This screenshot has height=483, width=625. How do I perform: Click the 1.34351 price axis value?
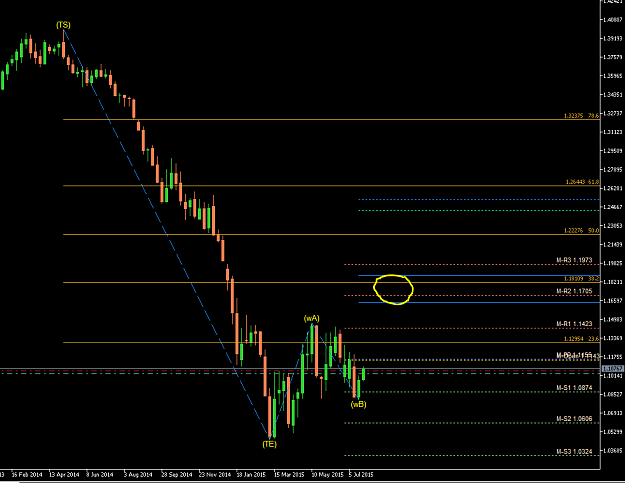pyautogui.click(x=613, y=94)
